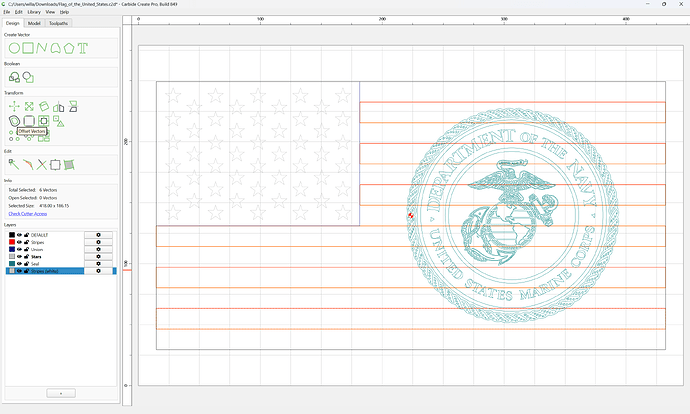Choose the Rotate transform tool
This screenshot has height=414, width=690.
tap(44, 106)
